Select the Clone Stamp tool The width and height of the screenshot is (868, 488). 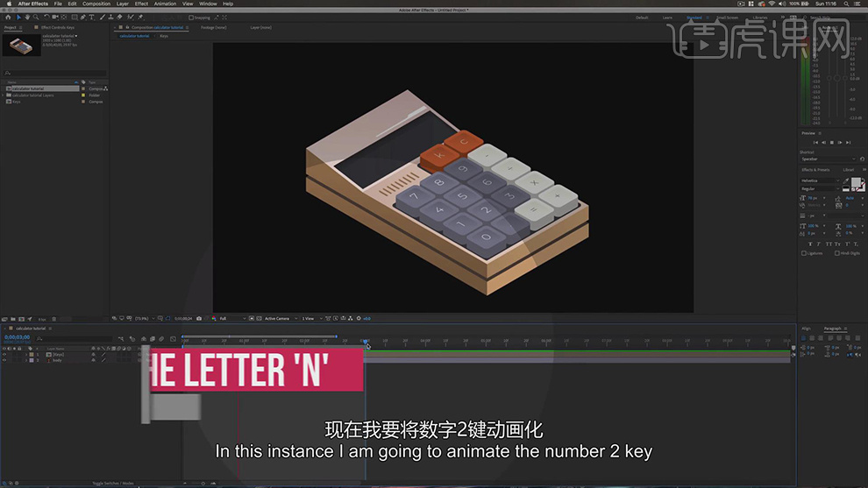(x=110, y=18)
